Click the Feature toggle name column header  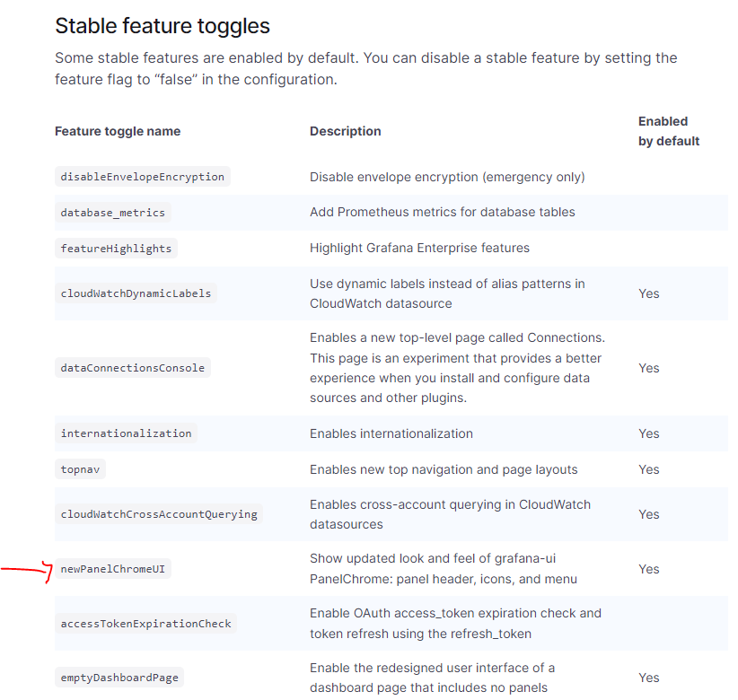pyautogui.click(x=118, y=131)
